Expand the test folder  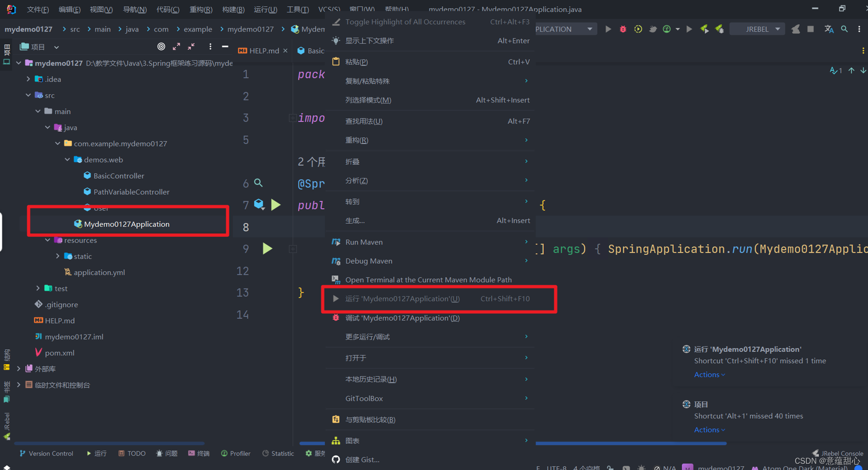(38, 288)
